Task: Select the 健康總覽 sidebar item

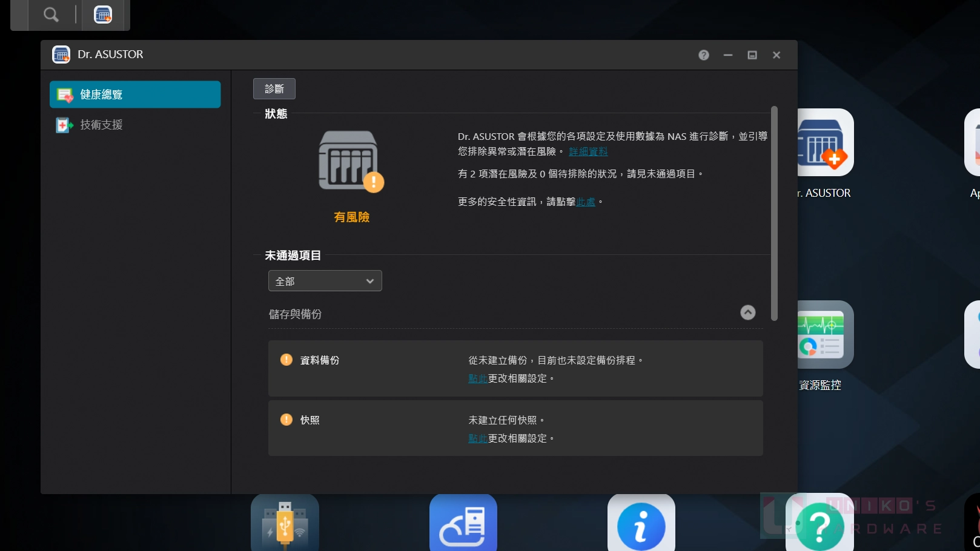Action: 135,94
